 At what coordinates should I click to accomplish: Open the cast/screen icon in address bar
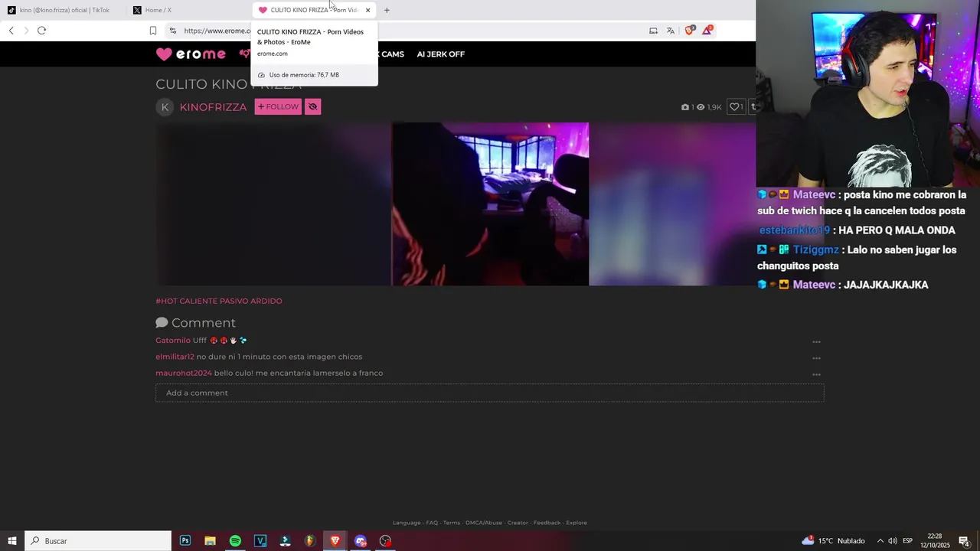(x=653, y=31)
